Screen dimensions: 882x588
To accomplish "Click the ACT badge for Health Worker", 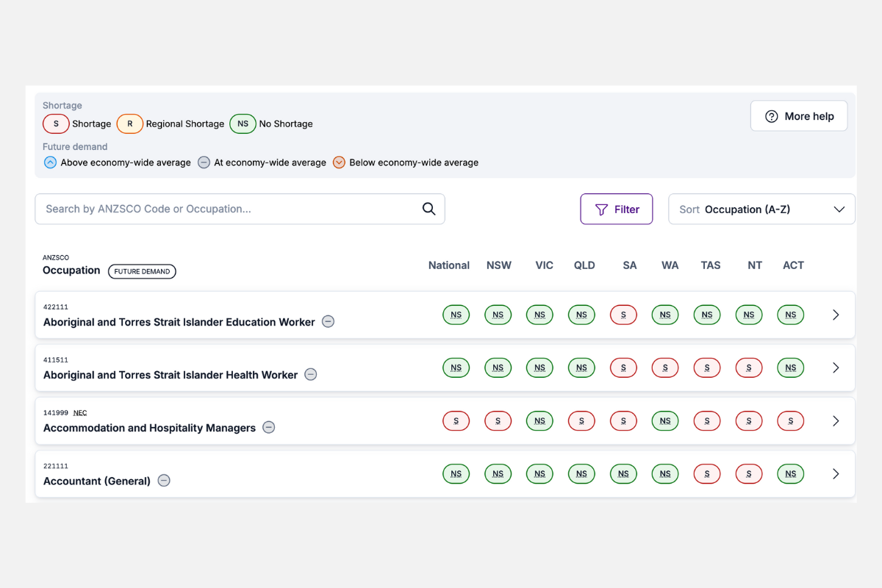I will click(x=790, y=368).
